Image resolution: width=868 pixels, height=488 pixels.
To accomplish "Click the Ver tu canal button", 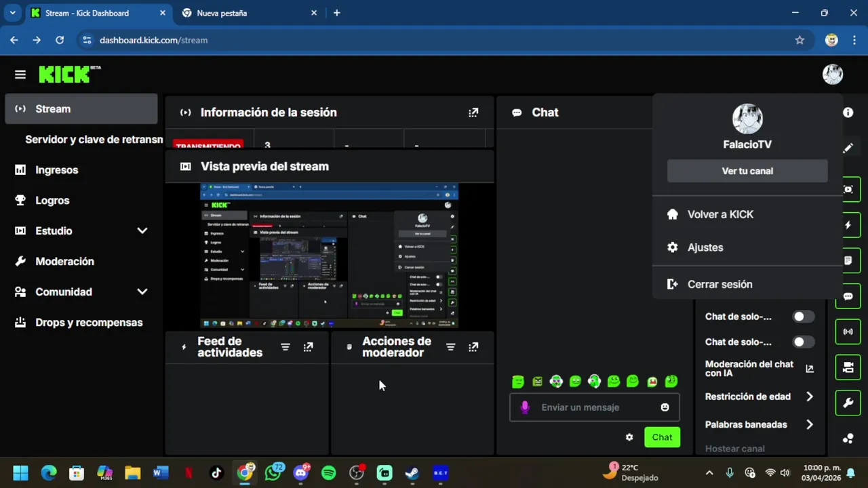I will coord(747,171).
